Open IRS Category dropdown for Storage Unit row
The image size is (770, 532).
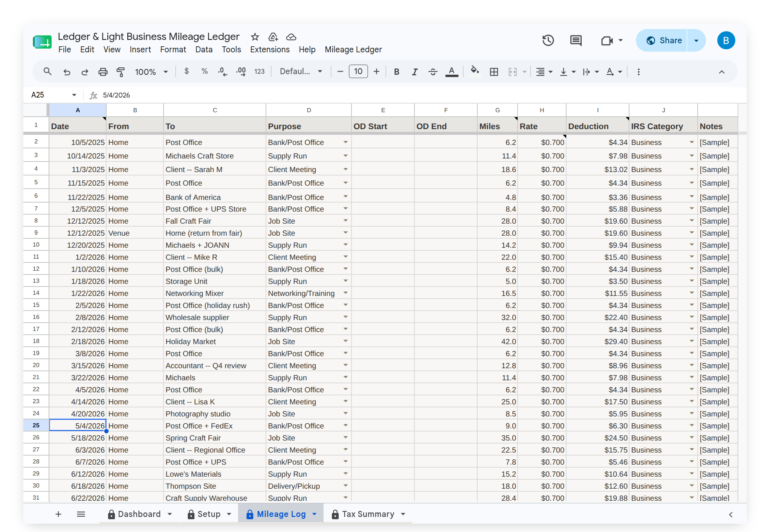[x=692, y=281]
